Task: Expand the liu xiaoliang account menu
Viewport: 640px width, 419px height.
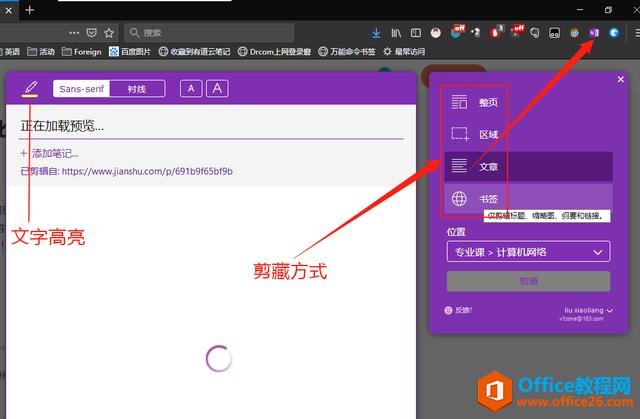Action: 587,314
